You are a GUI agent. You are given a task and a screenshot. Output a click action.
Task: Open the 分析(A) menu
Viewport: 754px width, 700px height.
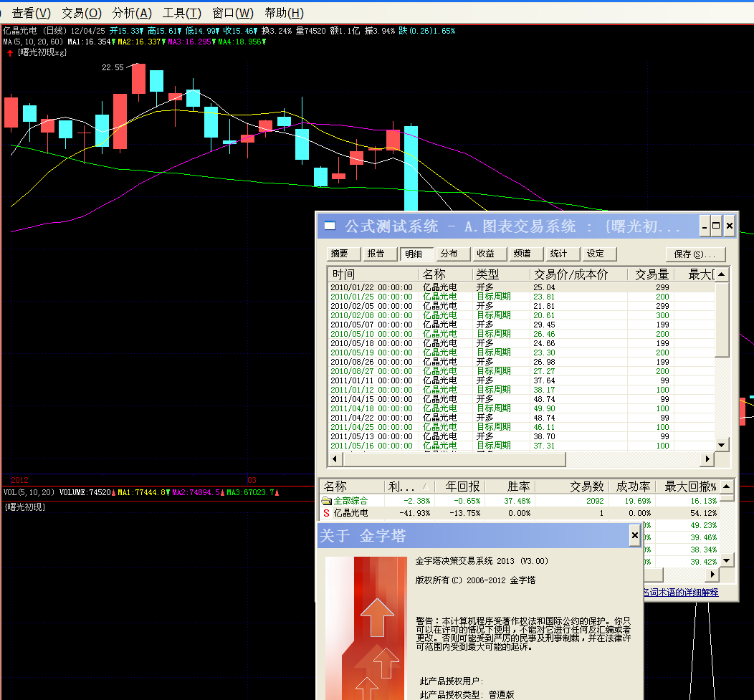tap(133, 13)
